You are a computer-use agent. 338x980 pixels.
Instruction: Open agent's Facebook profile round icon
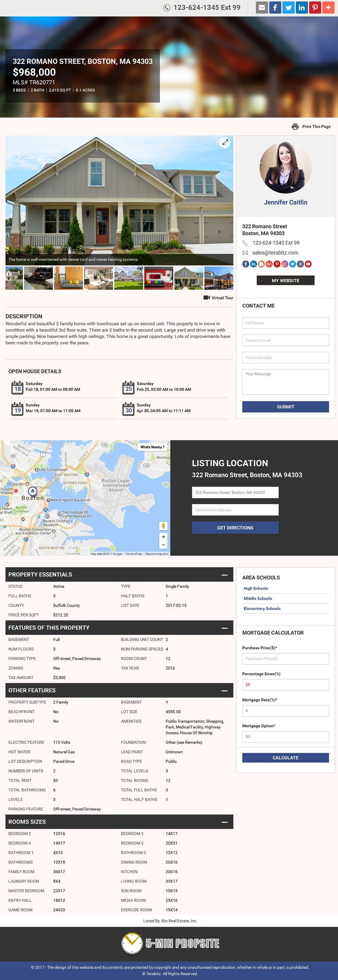(x=246, y=264)
